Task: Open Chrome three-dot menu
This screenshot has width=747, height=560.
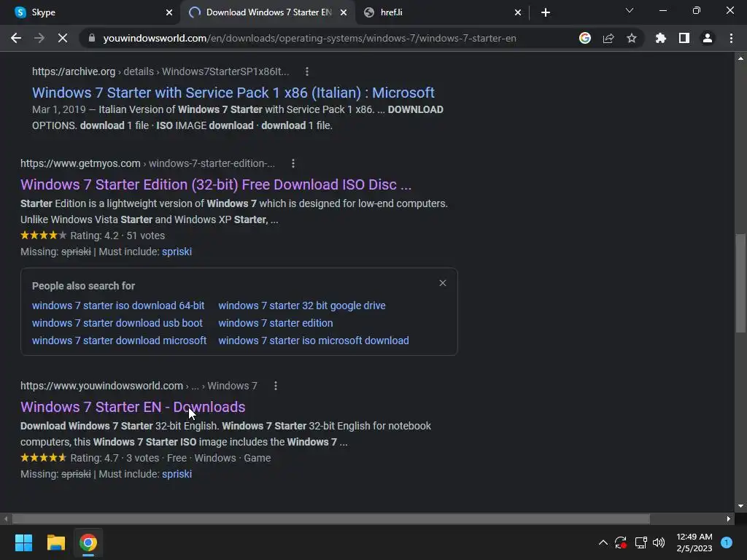Action: tap(731, 38)
